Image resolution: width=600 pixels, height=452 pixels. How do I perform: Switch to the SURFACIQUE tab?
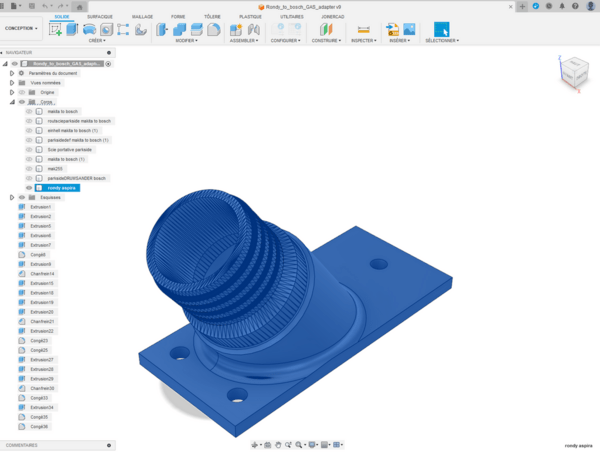[100, 17]
